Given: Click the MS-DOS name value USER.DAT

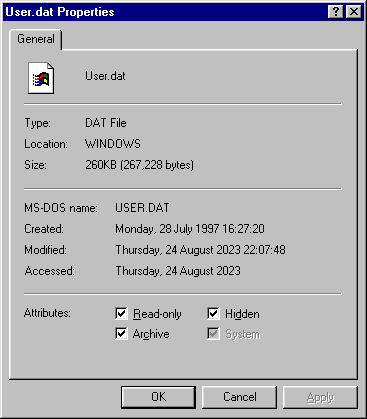Looking at the screenshot, I should [142, 208].
